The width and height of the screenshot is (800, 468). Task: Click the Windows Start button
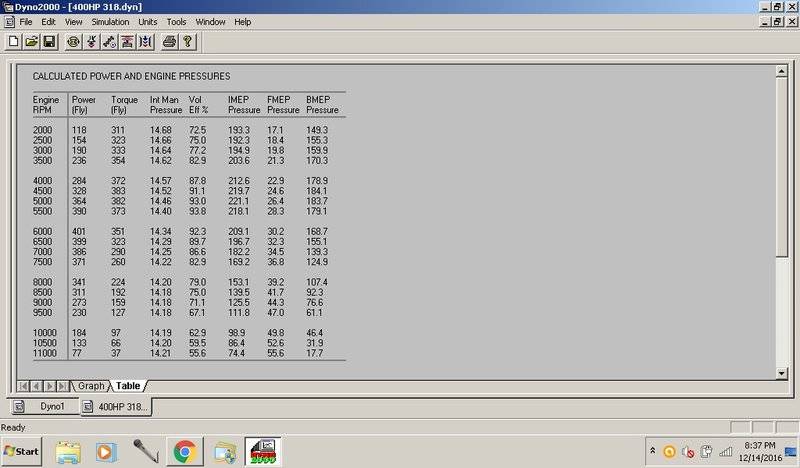[x=21, y=451]
